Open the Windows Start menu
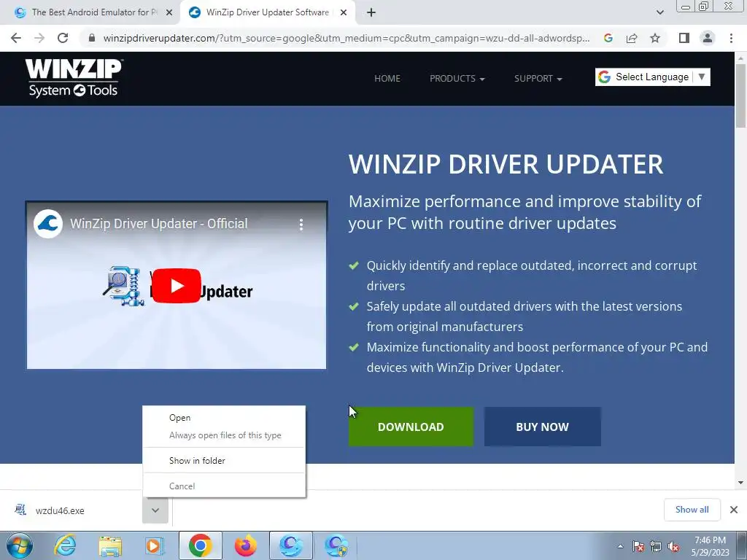Viewport: 747px width, 560px height. tap(20, 545)
